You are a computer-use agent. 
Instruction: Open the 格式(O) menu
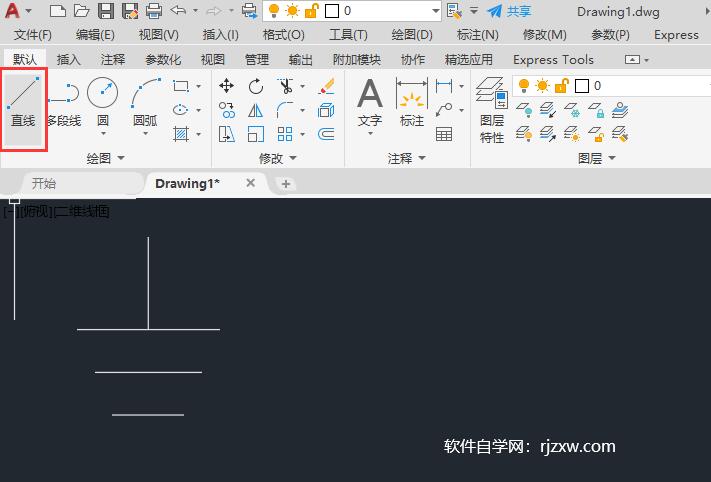tap(283, 35)
